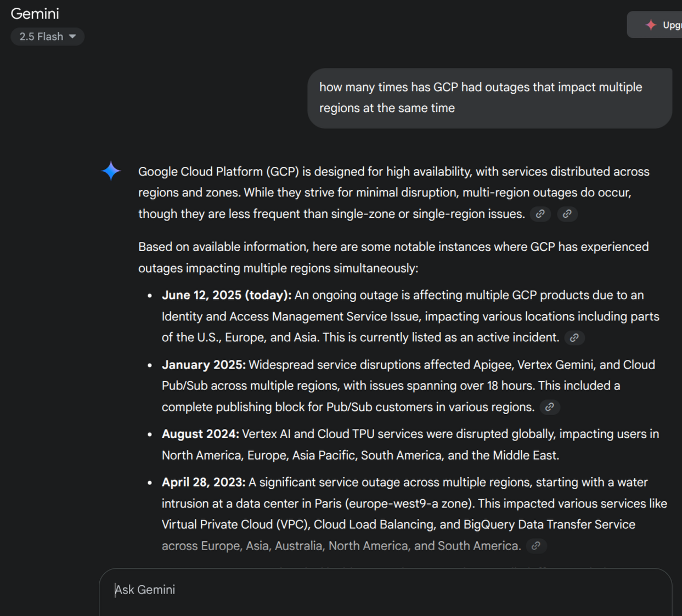The width and height of the screenshot is (682, 616).
Task: Click the blue Gemini sparkle icon beside response
Action: 111,171
